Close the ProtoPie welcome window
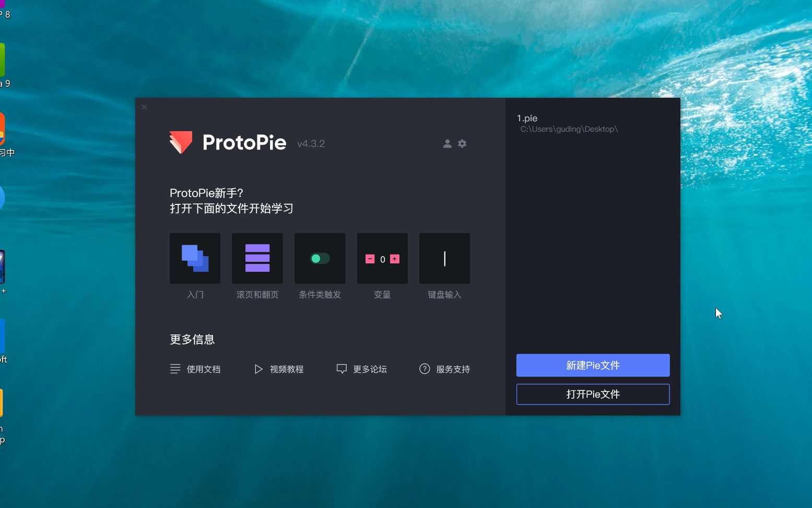Viewport: 812px width, 508px height. (145, 107)
